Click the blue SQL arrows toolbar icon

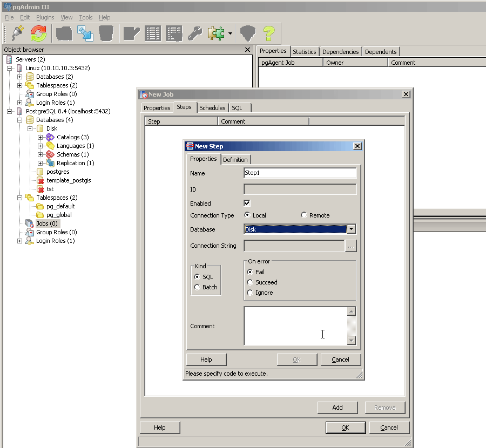[x=85, y=33]
